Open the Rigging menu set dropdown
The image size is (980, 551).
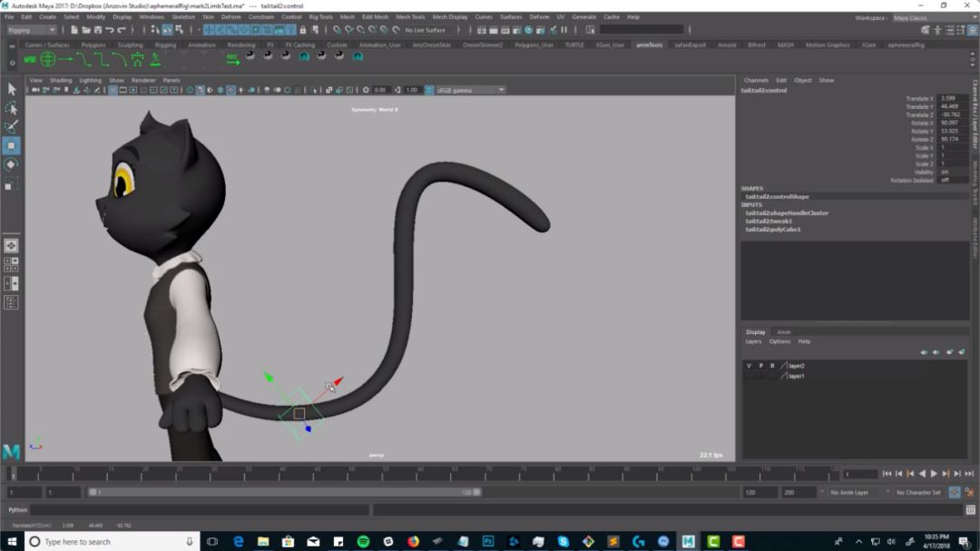(x=31, y=30)
